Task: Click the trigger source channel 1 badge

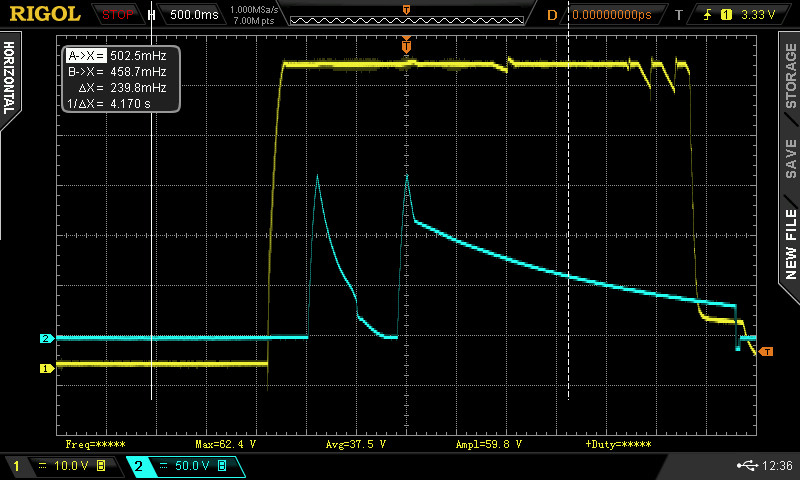Action: point(726,15)
